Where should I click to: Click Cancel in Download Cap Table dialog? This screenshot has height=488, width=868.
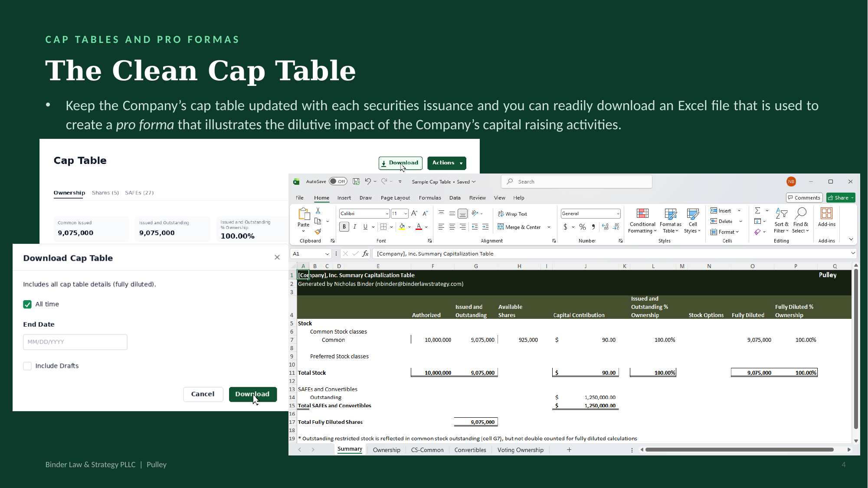coord(203,394)
